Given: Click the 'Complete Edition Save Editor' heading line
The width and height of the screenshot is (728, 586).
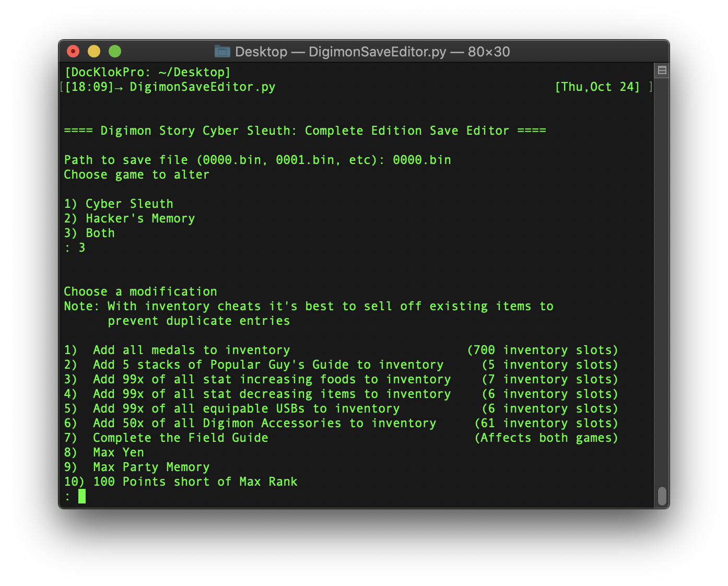Looking at the screenshot, I should [x=305, y=131].
